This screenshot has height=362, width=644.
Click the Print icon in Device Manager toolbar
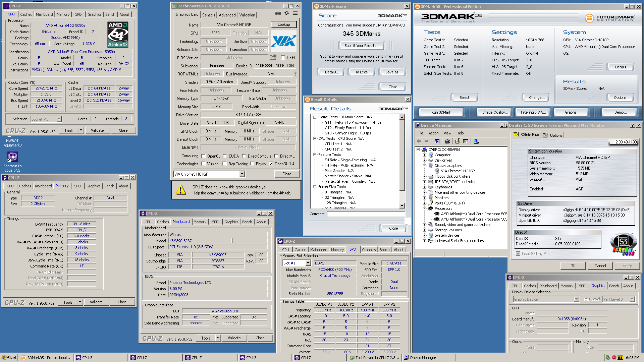click(447, 141)
